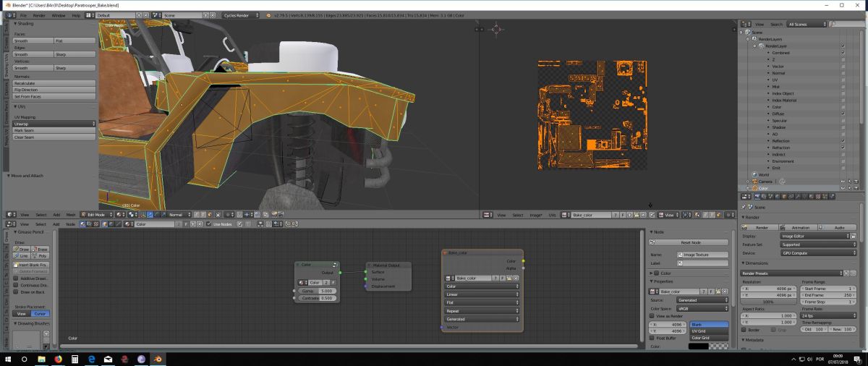Open Firefox from the taskbar

(x=59, y=359)
